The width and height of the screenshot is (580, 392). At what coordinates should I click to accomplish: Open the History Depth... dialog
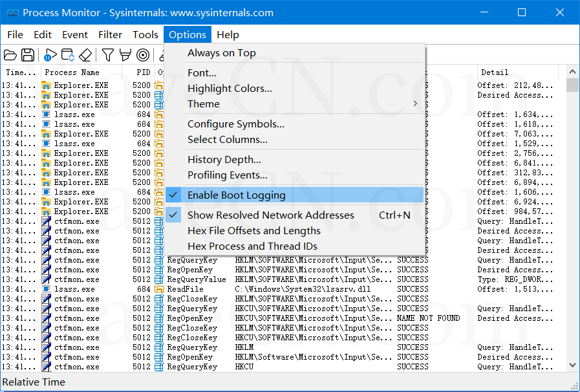pyautogui.click(x=294, y=160)
